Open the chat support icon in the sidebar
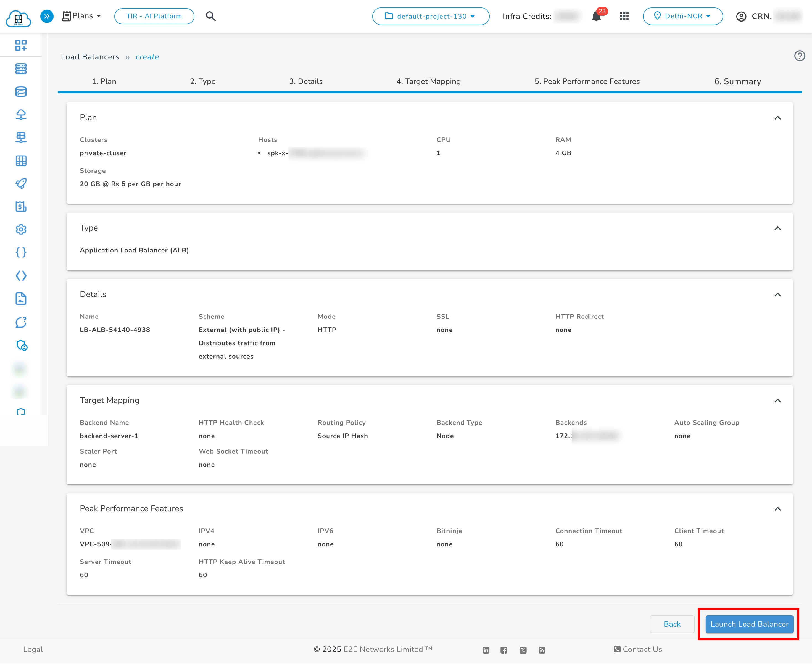Screen dimensions: 812x664 [x=21, y=322]
